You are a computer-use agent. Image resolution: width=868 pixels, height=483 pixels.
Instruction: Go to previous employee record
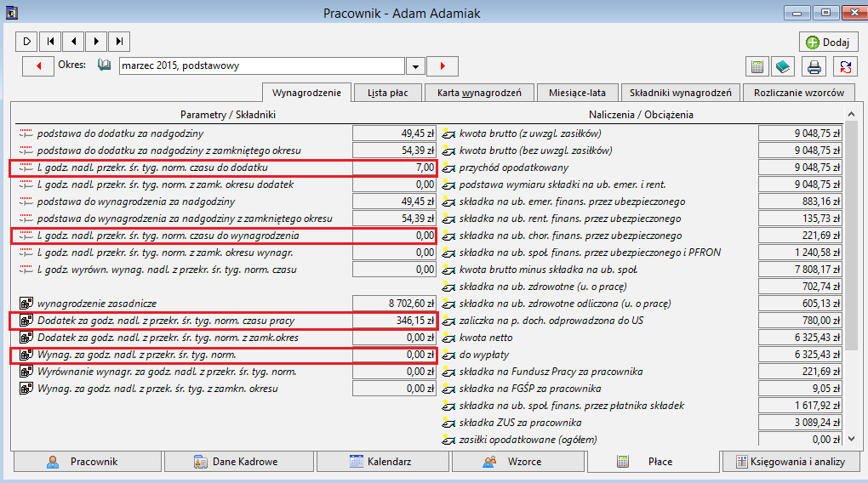(x=73, y=42)
